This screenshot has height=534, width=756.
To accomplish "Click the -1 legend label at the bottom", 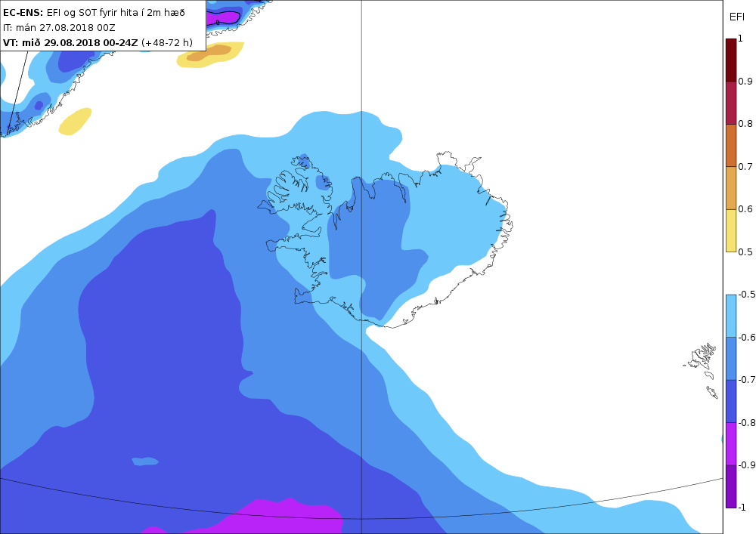I will (x=742, y=507).
